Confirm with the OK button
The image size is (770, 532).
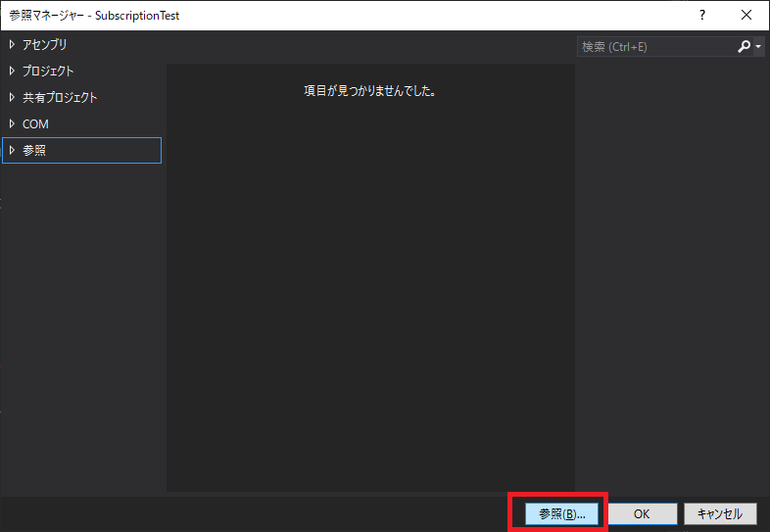pyautogui.click(x=642, y=513)
